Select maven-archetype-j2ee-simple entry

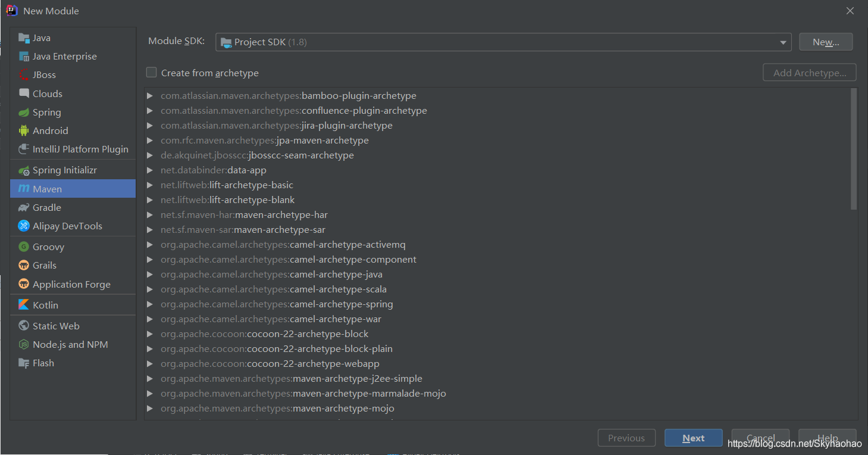[292, 379]
